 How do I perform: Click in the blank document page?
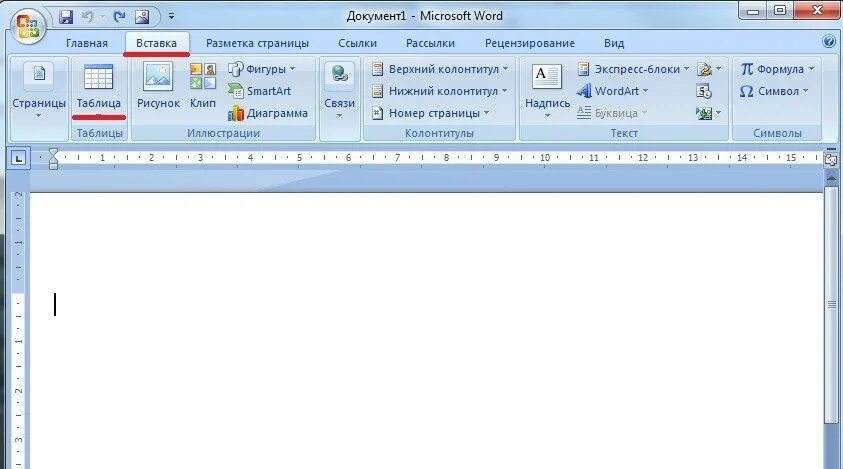click(x=426, y=330)
